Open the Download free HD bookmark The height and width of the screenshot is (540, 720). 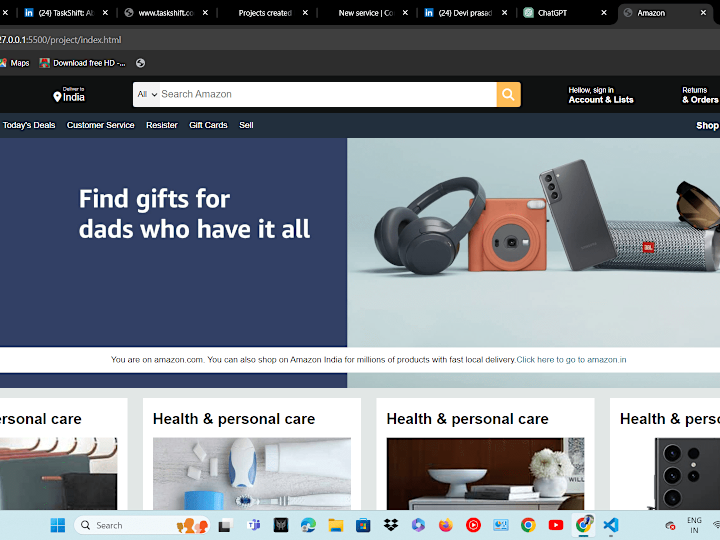(83, 63)
